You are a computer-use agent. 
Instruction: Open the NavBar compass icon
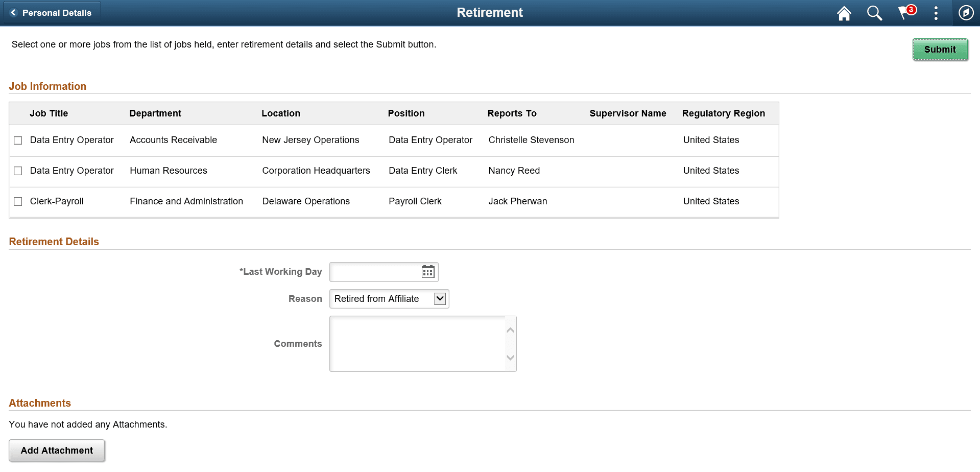966,13
